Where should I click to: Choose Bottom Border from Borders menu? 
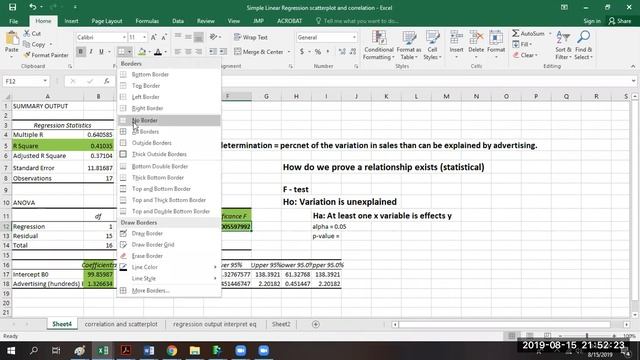[169, 74]
